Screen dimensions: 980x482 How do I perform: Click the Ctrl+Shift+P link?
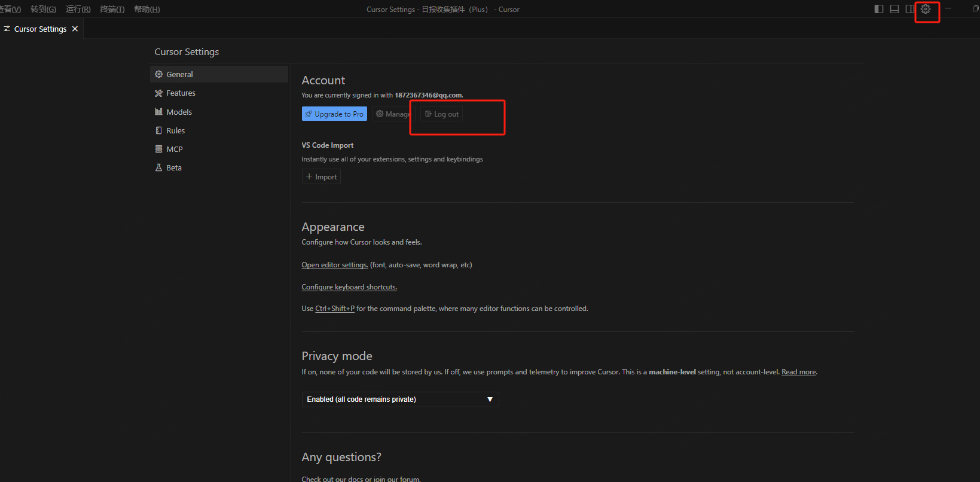(x=335, y=309)
